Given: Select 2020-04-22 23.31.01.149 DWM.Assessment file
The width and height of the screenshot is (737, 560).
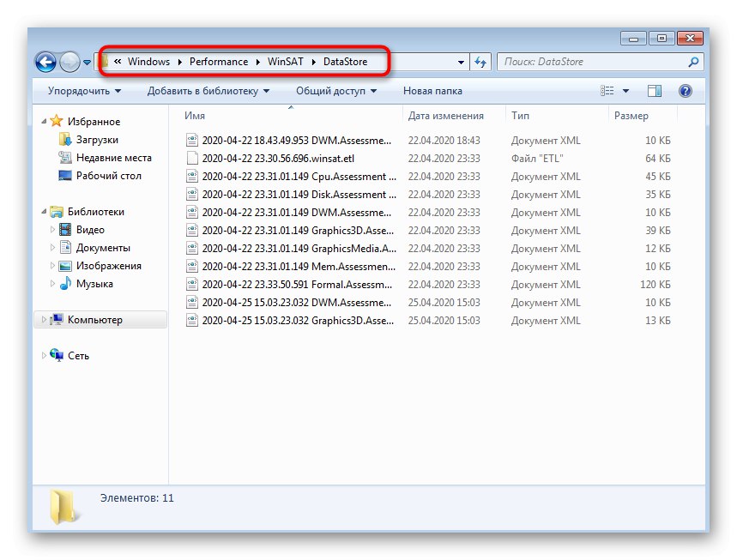Looking at the screenshot, I should click(297, 213).
